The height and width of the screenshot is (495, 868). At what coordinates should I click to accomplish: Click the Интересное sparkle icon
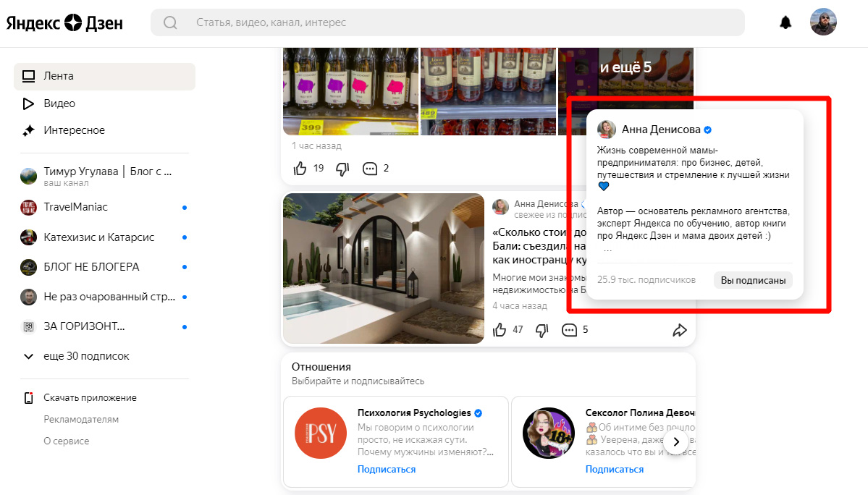28,130
